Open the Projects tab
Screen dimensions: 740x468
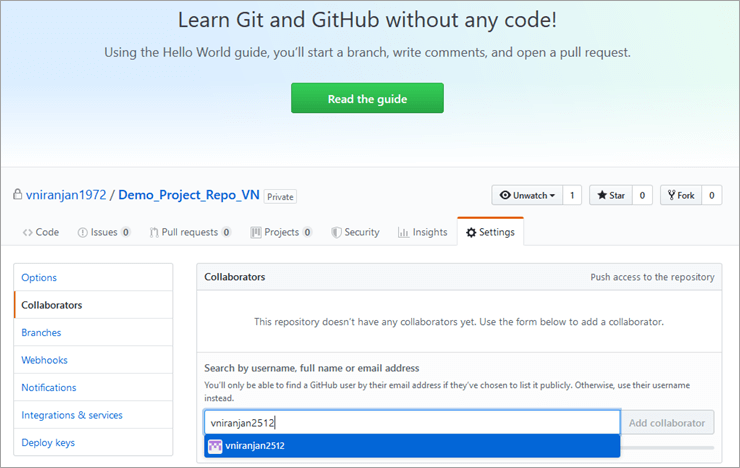281,232
